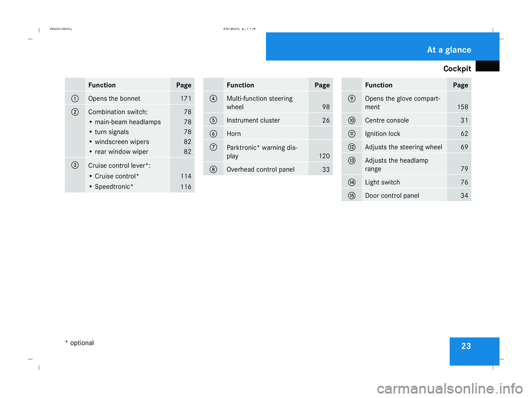532x398 pixels.
Task: Click page number 33 for Overhead panel
Action: tap(326, 170)
